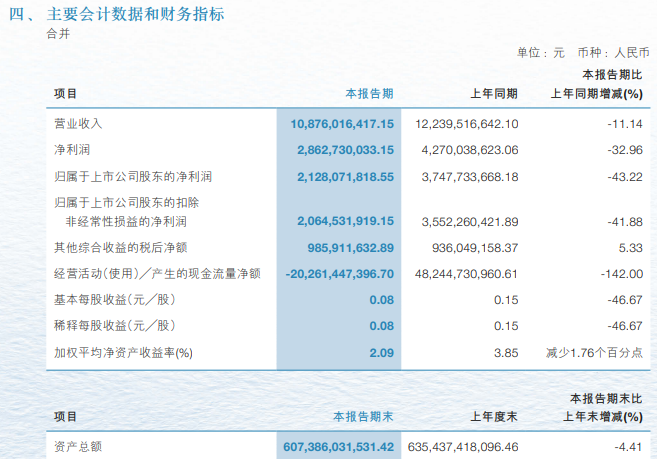Click the value 607,386,031,531.42
This screenshot has width=657, height=459.
[x=339, y=447]
